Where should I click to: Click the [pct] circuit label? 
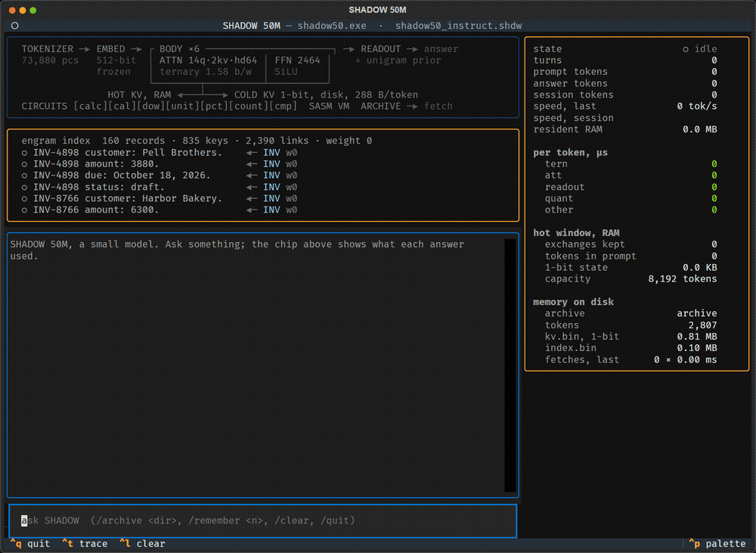(x=214, y=106)
